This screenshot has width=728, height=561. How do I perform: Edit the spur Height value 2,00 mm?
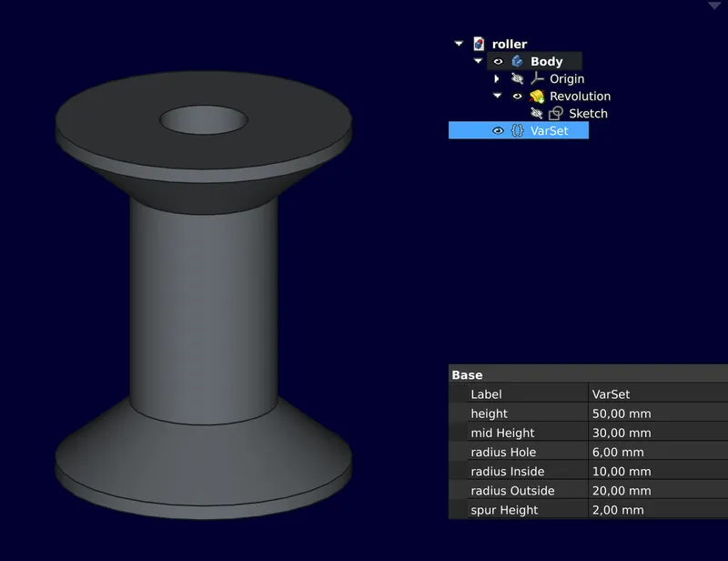pyautogui.click(x=657, y=510)
